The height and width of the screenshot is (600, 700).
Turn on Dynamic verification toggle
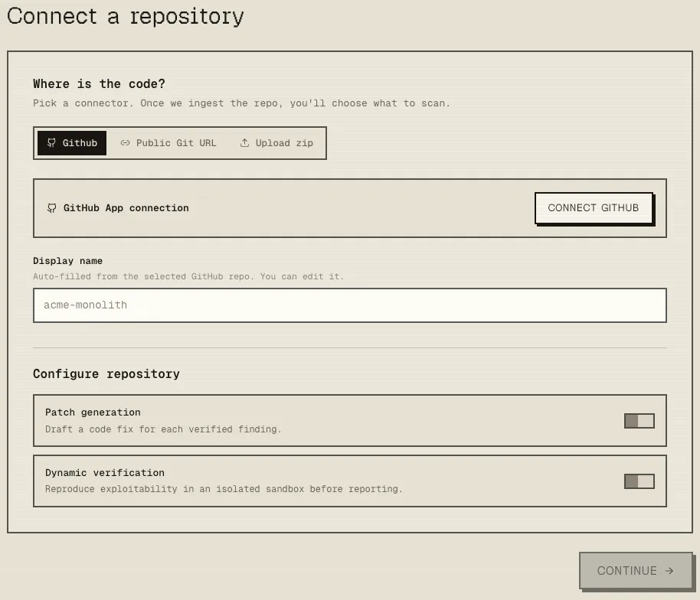click(x=639, y=481)
